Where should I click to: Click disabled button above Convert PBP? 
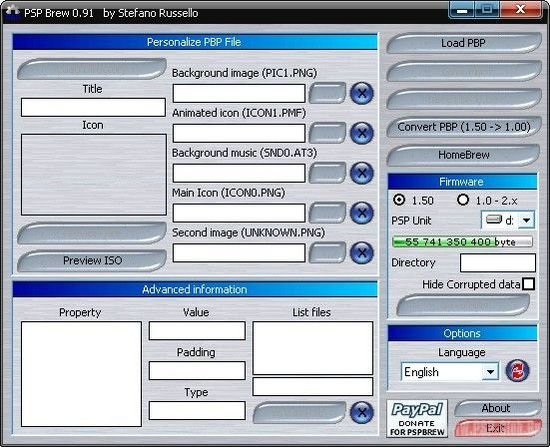point(464,99)
